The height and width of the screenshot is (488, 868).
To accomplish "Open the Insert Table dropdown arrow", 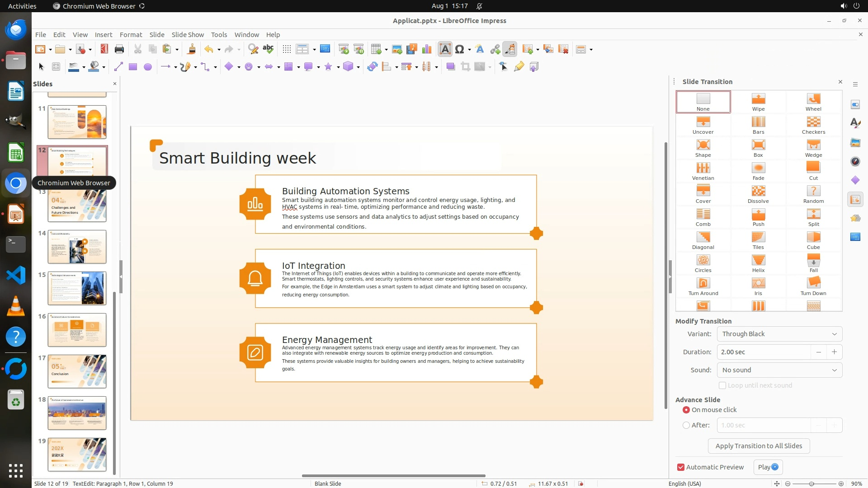I will click(x=387, y=50).
